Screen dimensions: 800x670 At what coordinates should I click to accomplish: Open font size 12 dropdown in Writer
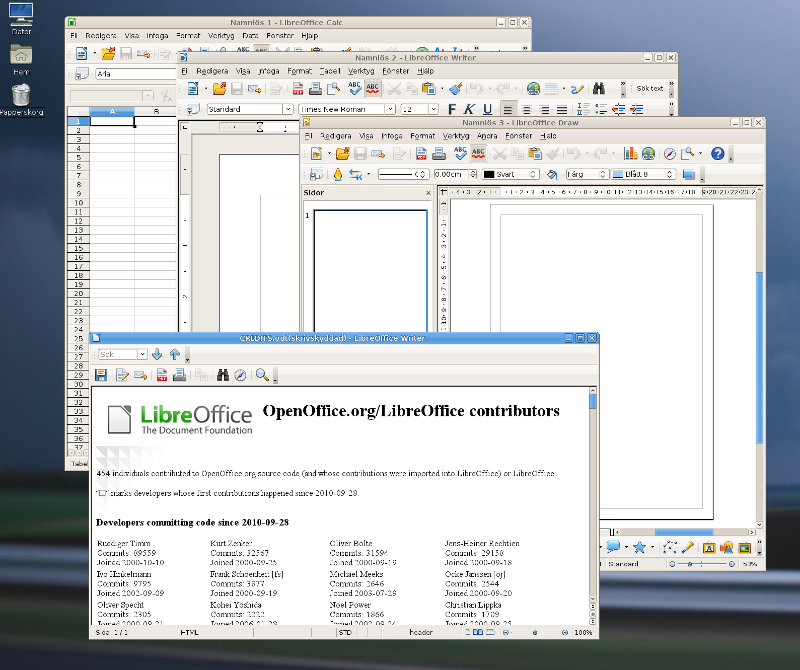coord(434,109)
